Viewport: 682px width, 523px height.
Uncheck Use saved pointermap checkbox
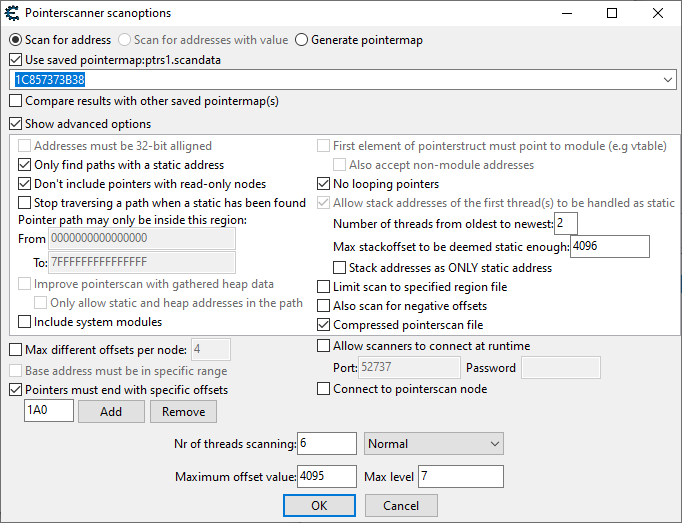coord(16,60)
